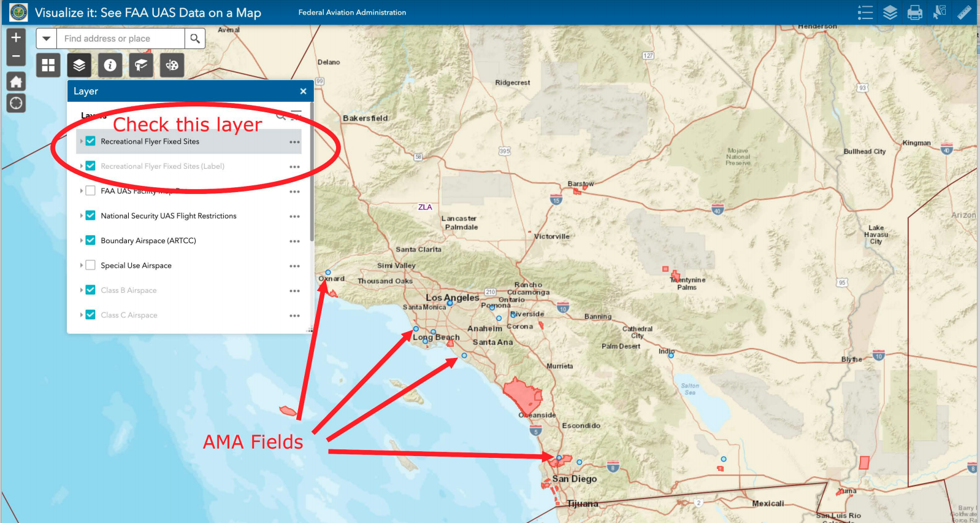The image size is (980, 523).
Task: Toggle the Layer list widget under the search bar
Action: tap(79, 65)
